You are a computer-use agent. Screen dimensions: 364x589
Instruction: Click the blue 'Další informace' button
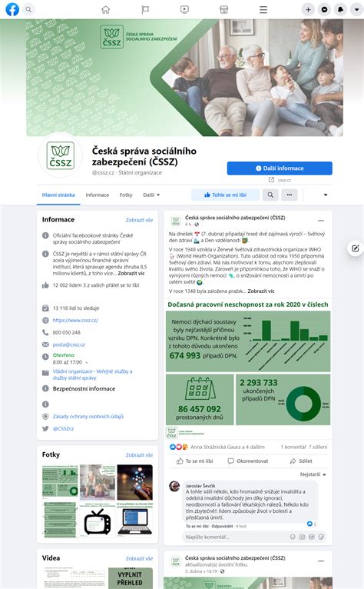click(280, 168)
